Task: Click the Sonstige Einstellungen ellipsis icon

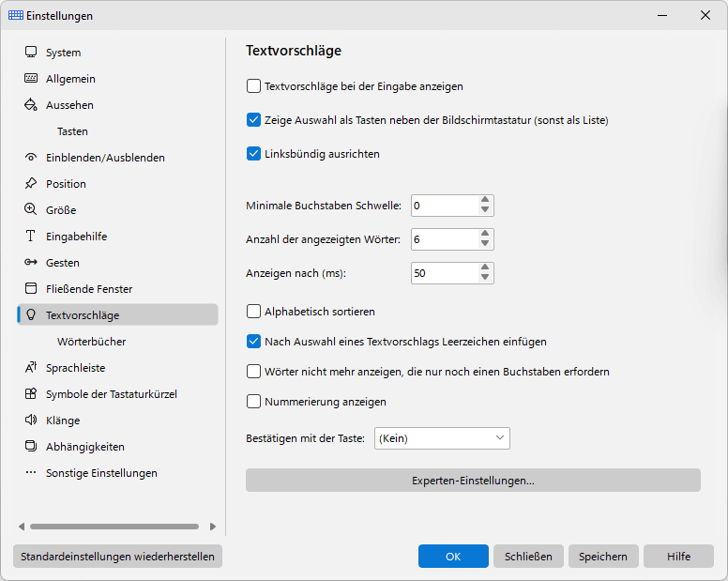Action: click(31, 472)
